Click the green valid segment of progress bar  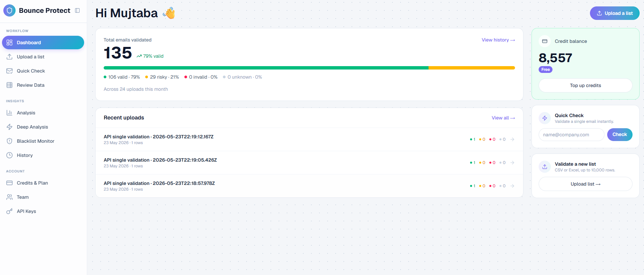[266, 68]
